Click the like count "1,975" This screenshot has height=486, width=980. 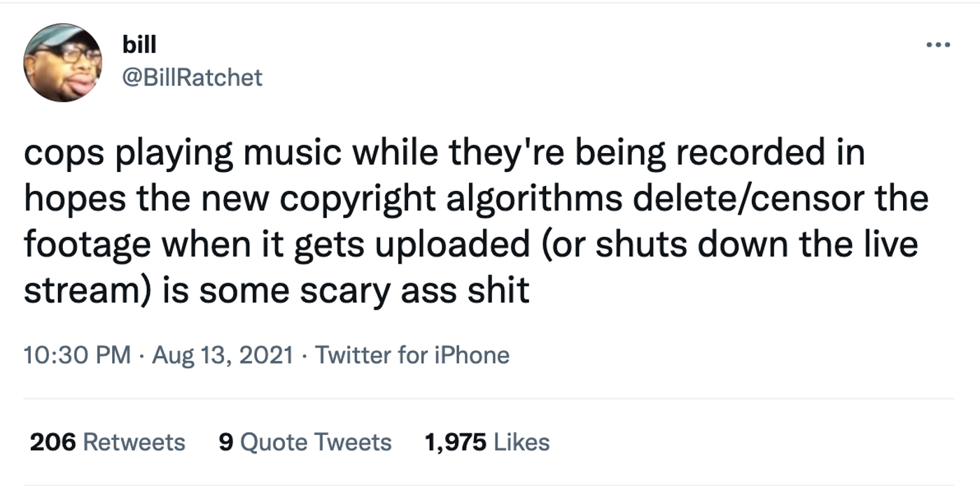(456, 442)
